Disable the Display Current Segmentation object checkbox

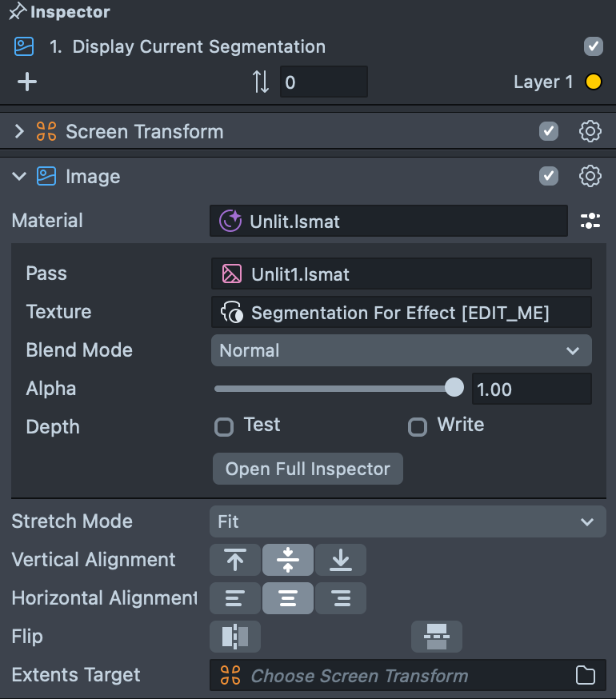pos(593,46)
